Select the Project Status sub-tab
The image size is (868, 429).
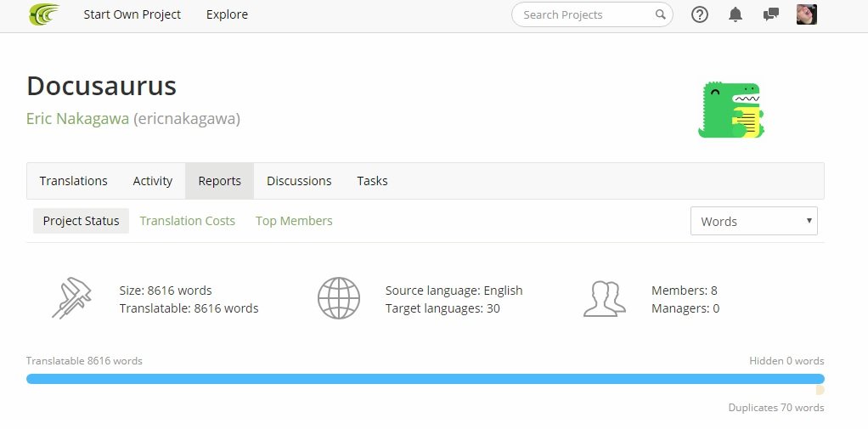[81, 221]
